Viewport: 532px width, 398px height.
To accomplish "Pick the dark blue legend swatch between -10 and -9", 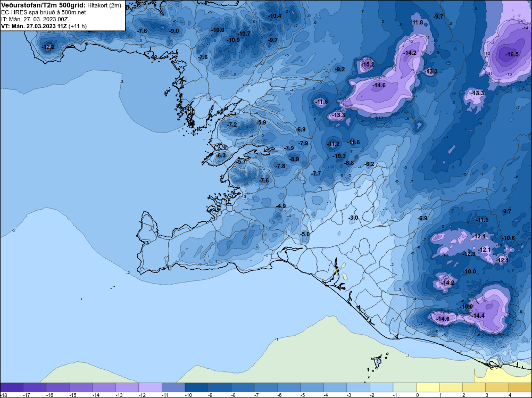I will pos(196,387).
